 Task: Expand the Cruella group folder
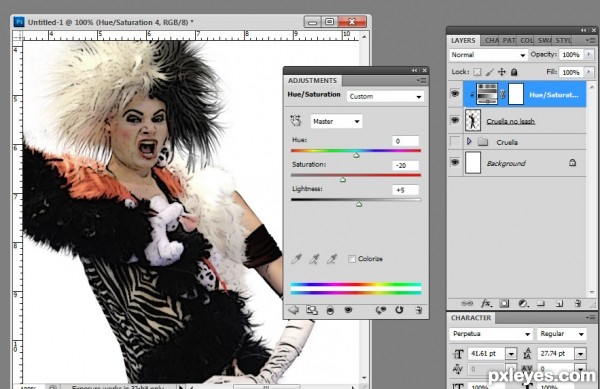tap(469, 142)
